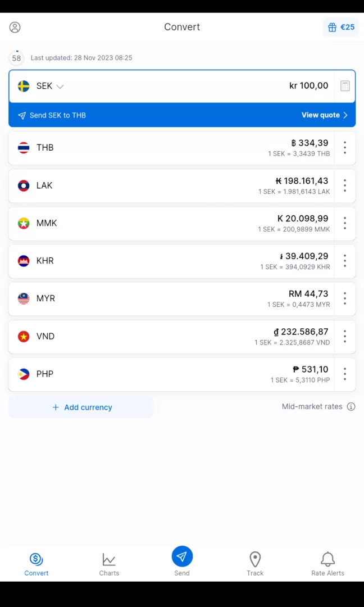Go to the Track tab
This screenshot has height=607, width=364.
tap(255, 564)
